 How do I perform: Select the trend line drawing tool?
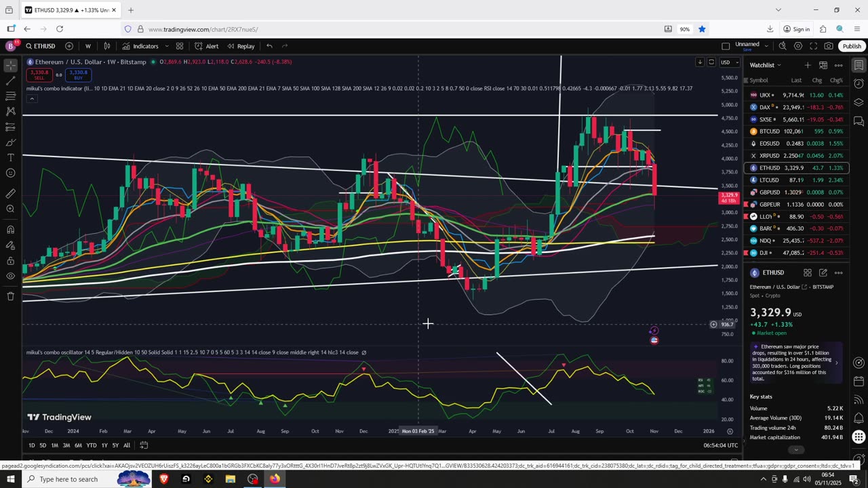[10, 81]
